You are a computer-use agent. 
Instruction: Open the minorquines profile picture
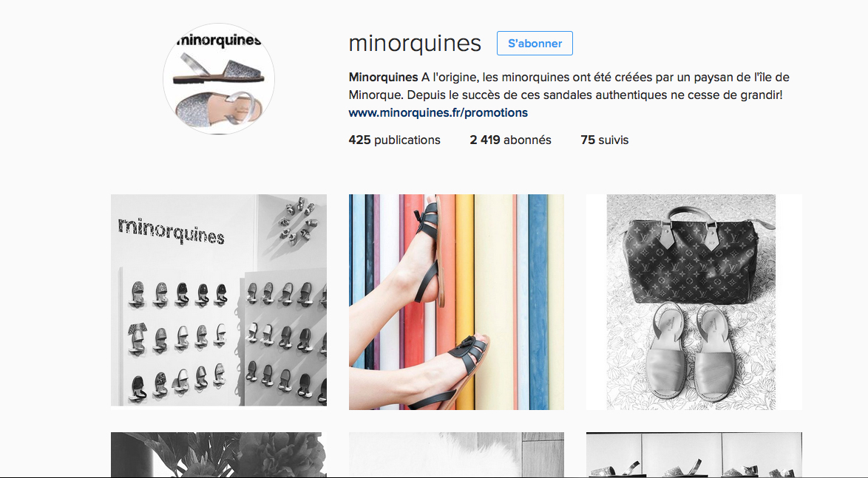pyautogui.click(x=219, y=78)
